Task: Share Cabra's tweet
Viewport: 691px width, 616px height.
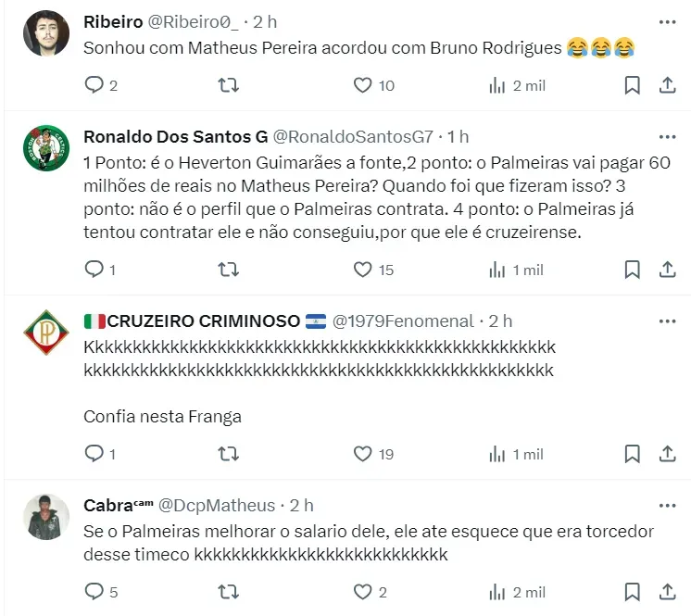Action: (667, 592)
